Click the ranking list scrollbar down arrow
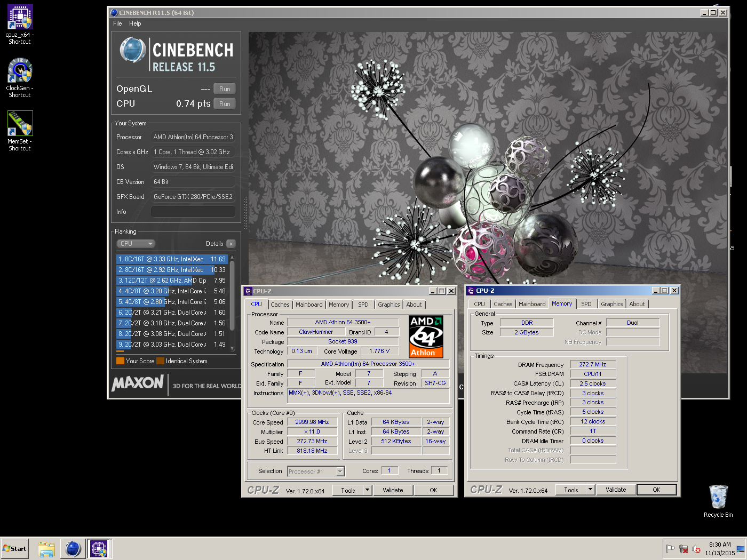This screenshot has width=747, height=560. (x=232, y=348)
